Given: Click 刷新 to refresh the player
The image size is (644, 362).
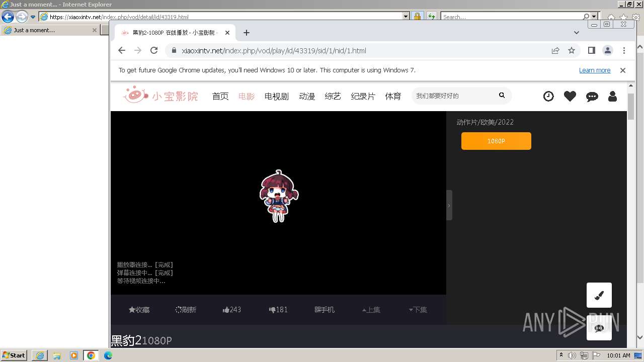Looking at the screenshot, I should coord(186,310).
